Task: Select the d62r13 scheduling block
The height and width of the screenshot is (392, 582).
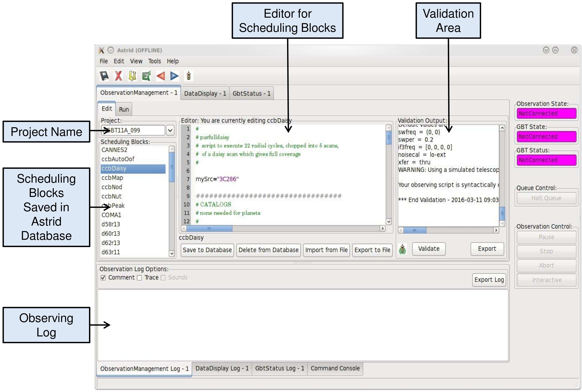Action: [133, 243]
